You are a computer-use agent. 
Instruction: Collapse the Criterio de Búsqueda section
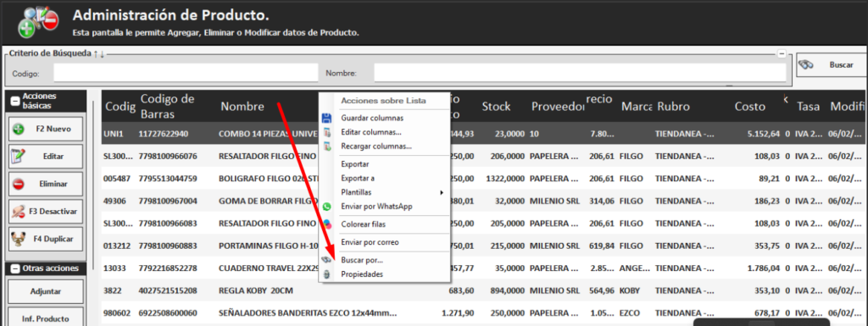pyautogui.click(x=782, y=53)
